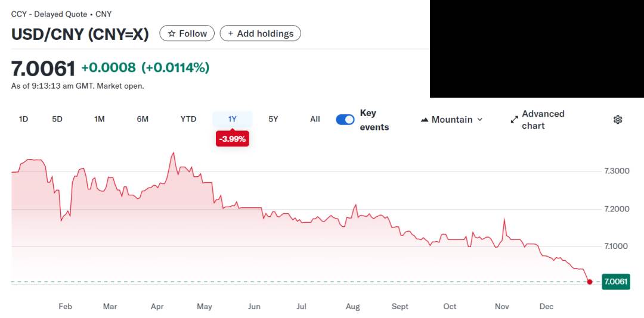Select the 1D time range tab

23,119
